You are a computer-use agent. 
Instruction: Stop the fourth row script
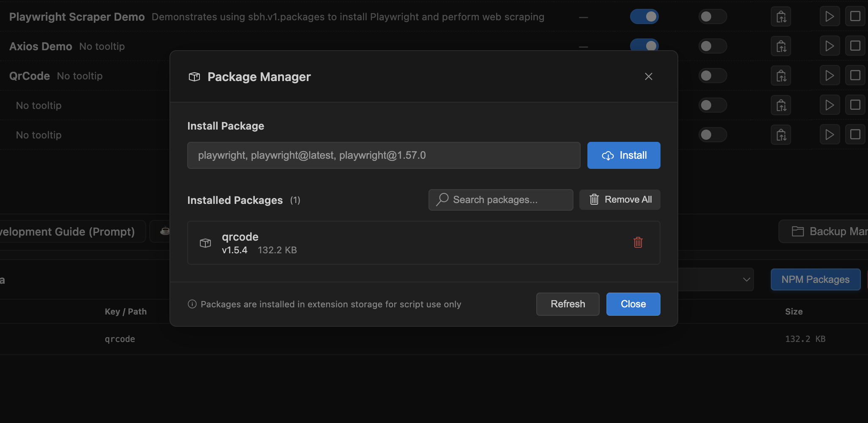point(855,105)
